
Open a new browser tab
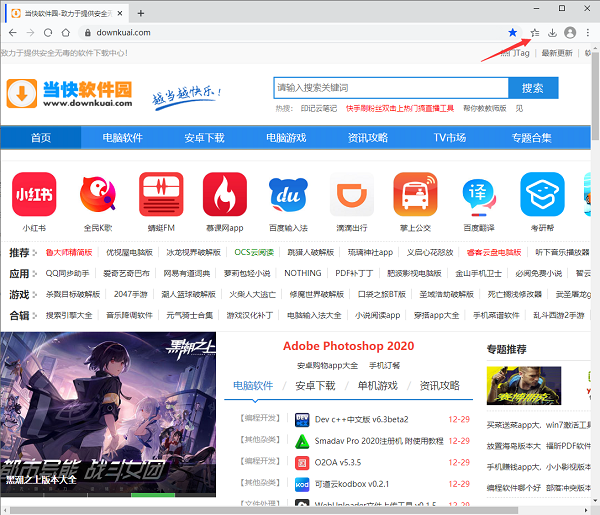140,13
